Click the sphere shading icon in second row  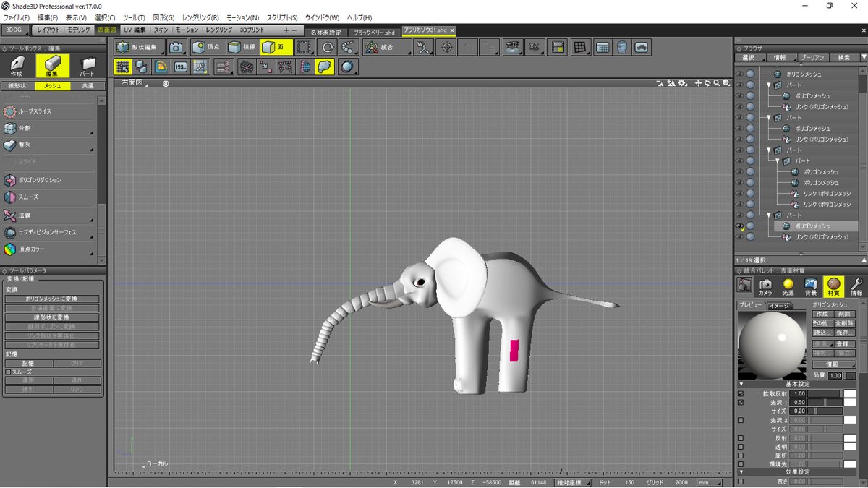point(348,67)
